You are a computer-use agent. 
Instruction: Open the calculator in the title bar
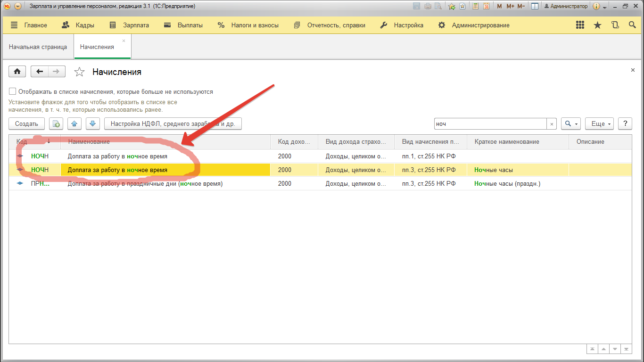[475, 6]
